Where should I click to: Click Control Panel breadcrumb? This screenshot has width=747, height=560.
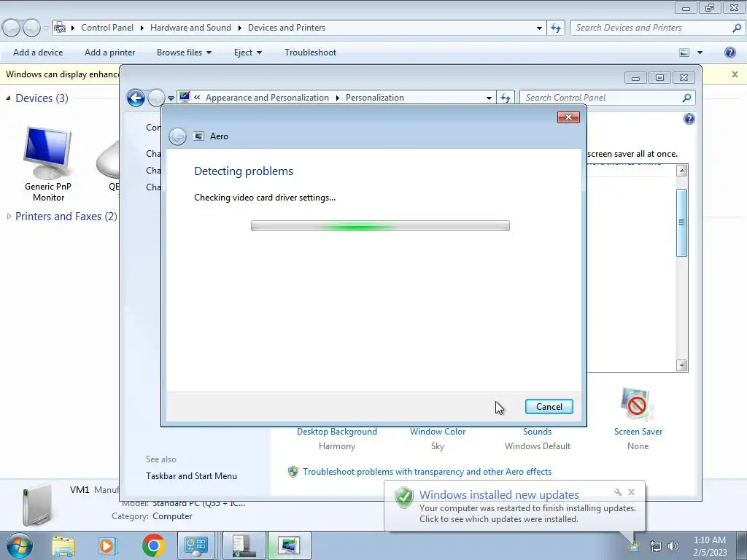(107, 28)
